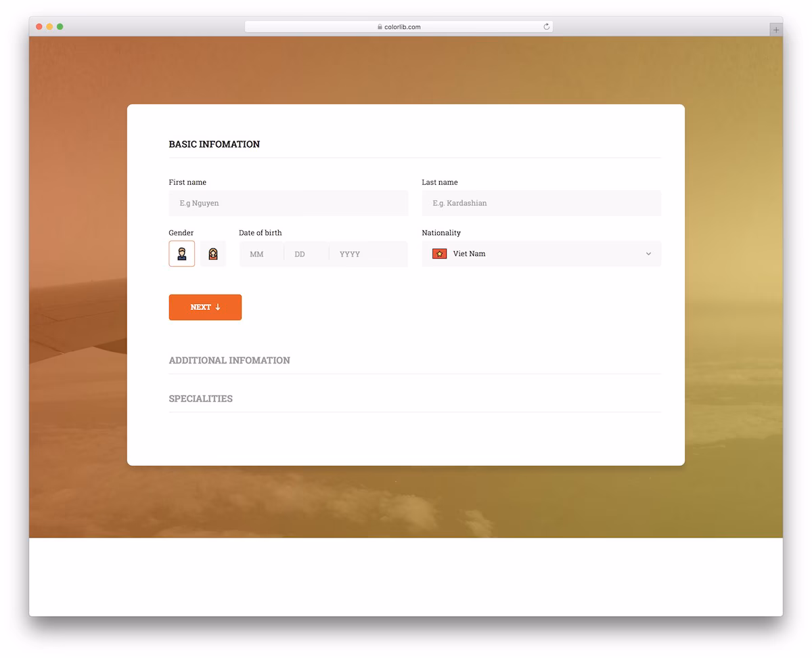The height and width of the screenshot is (658, 812).
Task: Click the Date of birth label
Action: [261, 233]
